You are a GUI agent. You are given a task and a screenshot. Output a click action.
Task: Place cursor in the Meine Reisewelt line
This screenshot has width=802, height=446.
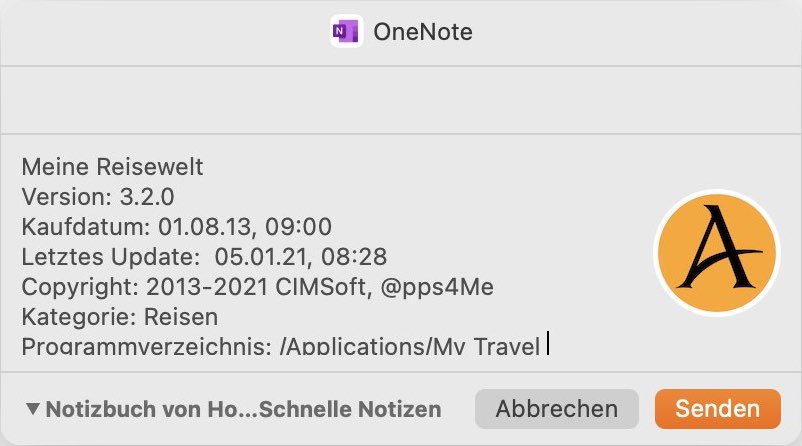point(113,167)
